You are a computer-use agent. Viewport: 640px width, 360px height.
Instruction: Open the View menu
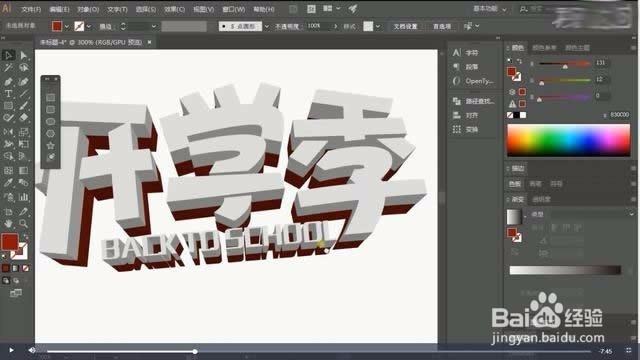click(203, 9)
